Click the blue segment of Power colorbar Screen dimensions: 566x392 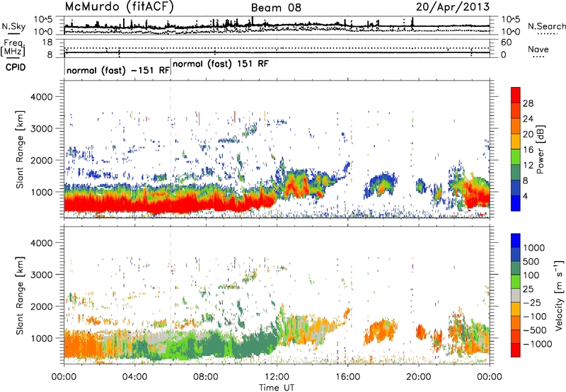click(x=516, y=204)
